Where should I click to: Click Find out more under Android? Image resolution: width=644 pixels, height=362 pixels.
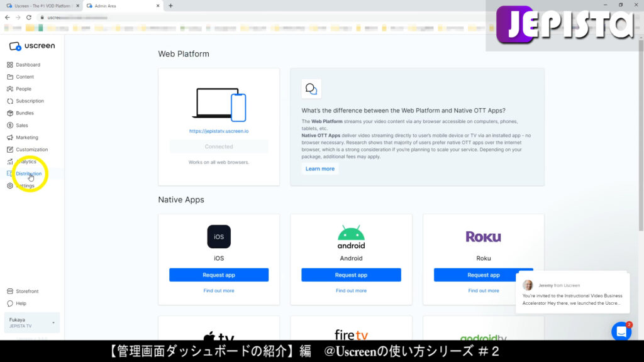(x=351, y=290)
